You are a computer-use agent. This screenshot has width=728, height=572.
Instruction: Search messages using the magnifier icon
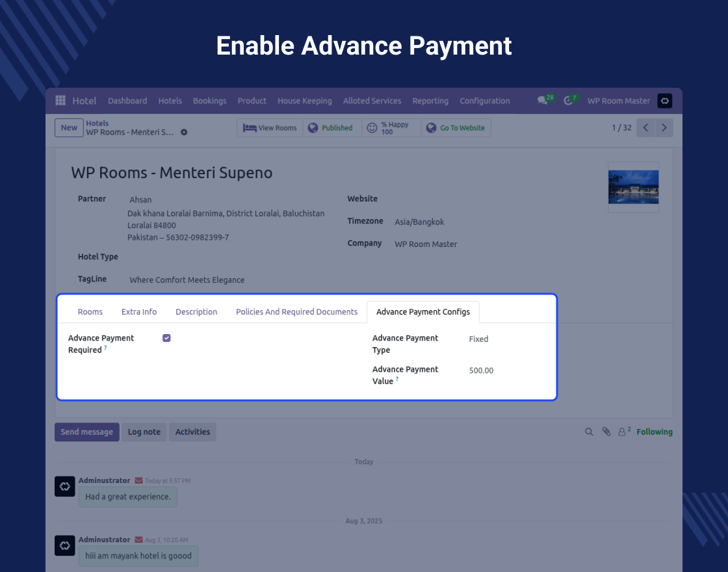(589, 432)
